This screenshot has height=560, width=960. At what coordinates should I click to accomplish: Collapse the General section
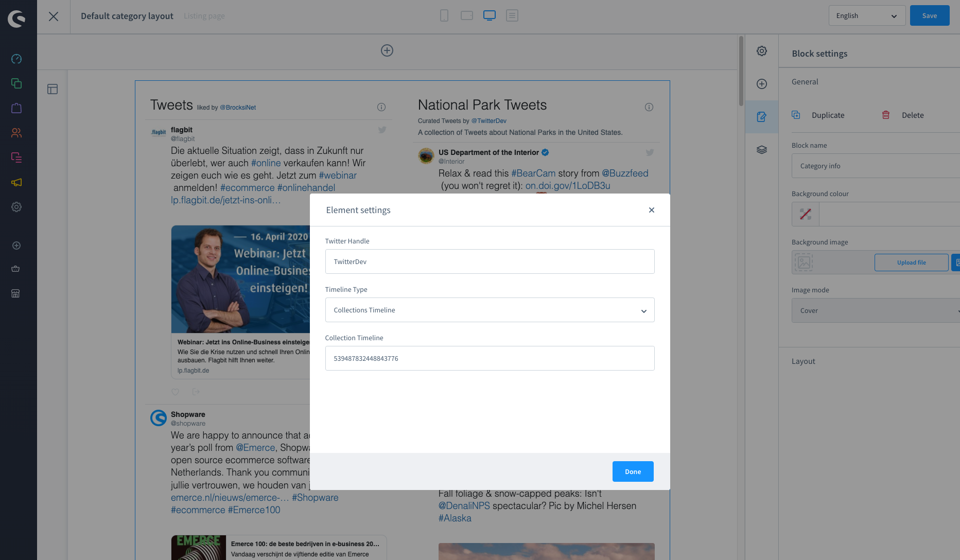805,82
